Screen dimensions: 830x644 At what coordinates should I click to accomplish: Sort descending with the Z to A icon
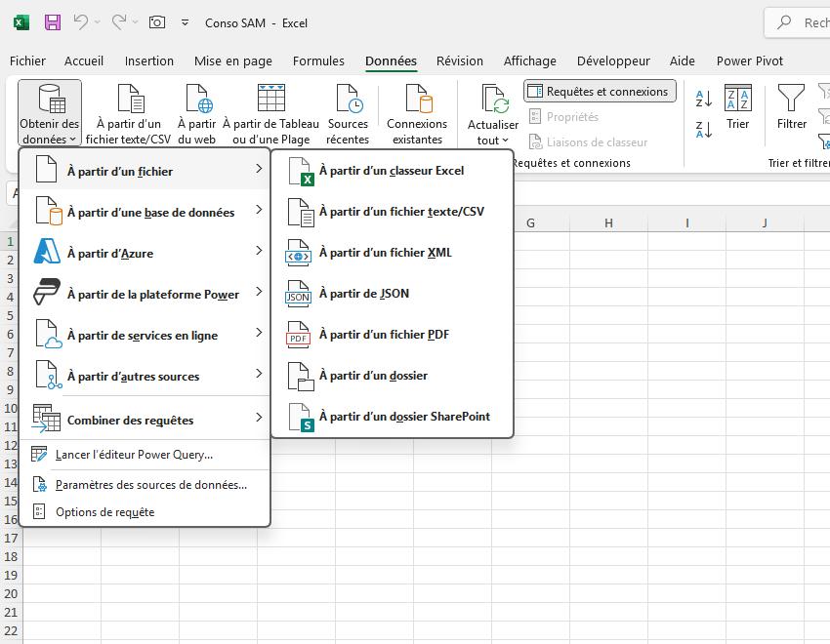click(x=703, y=129)
